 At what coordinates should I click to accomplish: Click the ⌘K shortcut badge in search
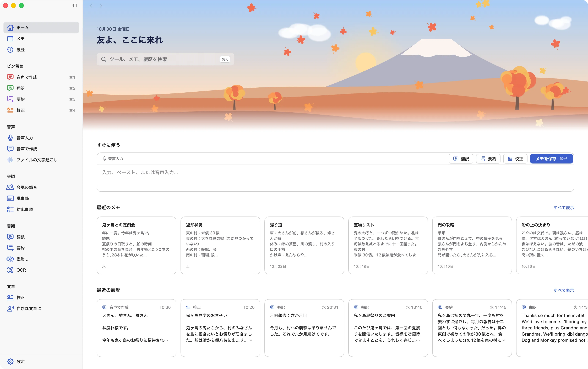click(225, 59)
